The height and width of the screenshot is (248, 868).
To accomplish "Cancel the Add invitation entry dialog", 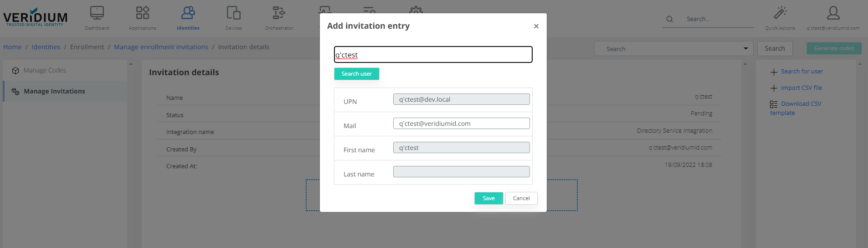I will 521,198.
